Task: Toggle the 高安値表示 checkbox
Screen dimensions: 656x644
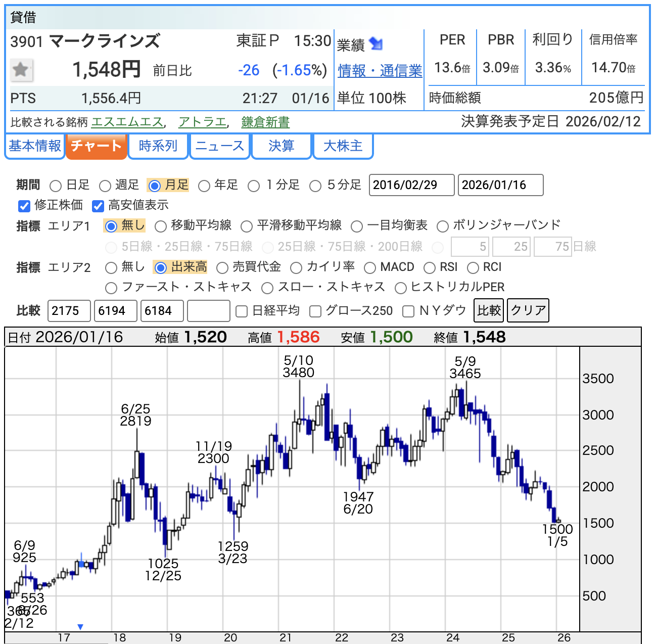Action: pos(98,206)
